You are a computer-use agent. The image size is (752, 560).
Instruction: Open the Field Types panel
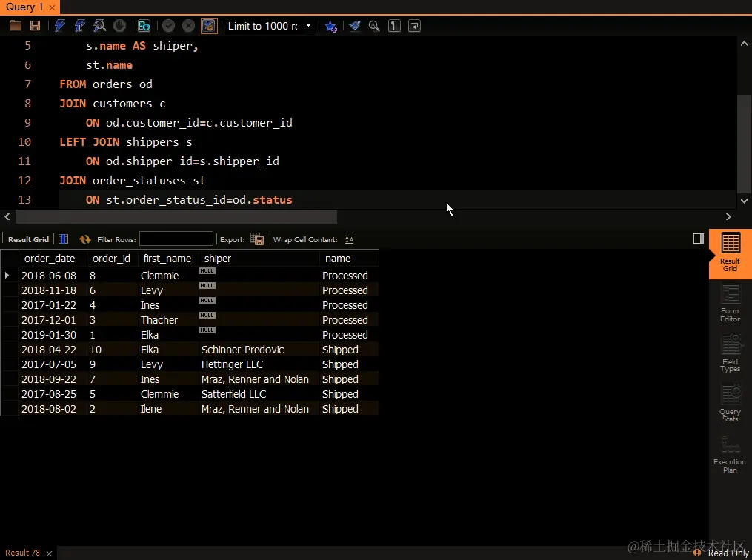click(730, 354)
